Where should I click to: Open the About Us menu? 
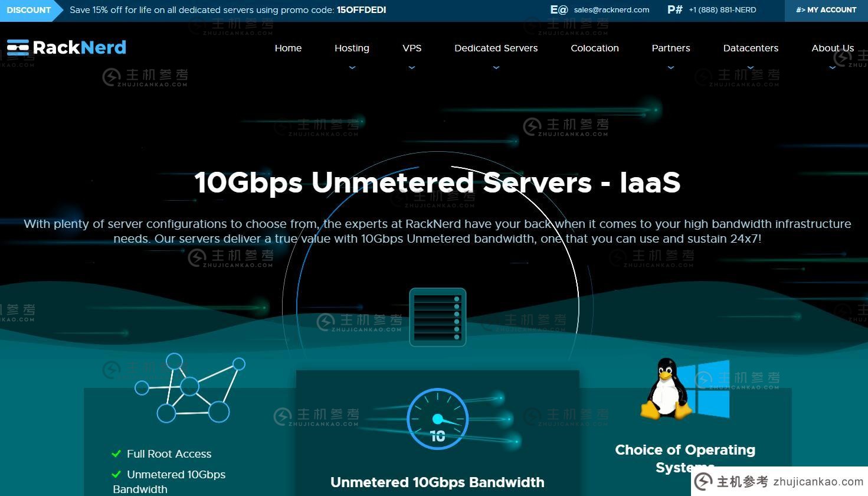click(833, 48)
